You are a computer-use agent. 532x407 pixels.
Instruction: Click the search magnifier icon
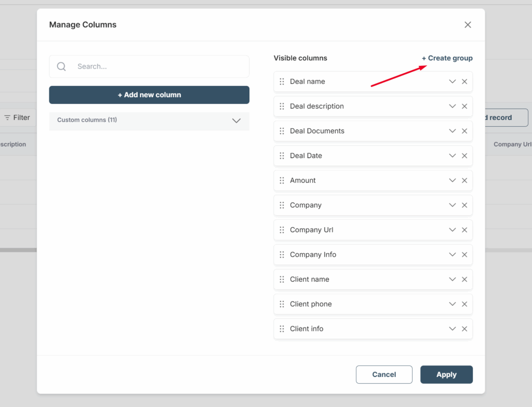click(x=61, y=67)
